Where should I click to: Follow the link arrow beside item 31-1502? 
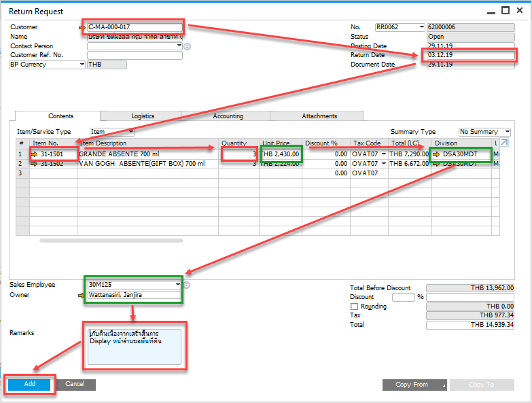click(34, 164)
